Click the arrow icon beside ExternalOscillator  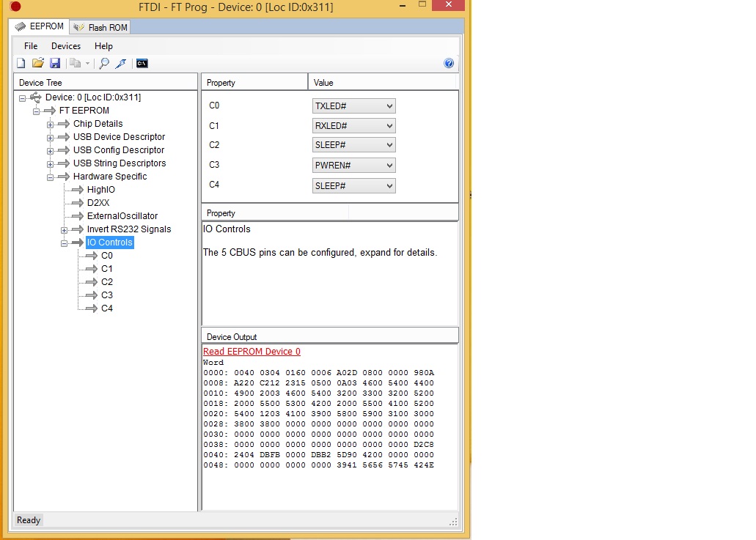pos(78,216)
